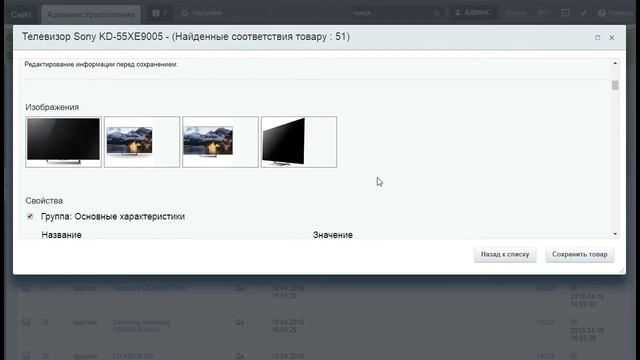The width and height of the screenshot is (640, 360).
Task: Close the Sony KD-55XE9005 dialog
Action: click(611, 38)
